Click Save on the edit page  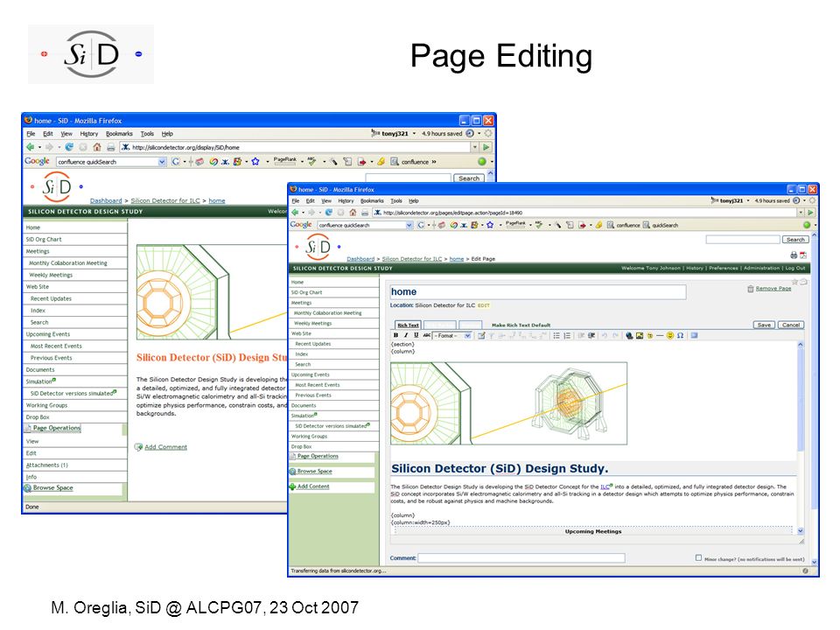(764, 325)
